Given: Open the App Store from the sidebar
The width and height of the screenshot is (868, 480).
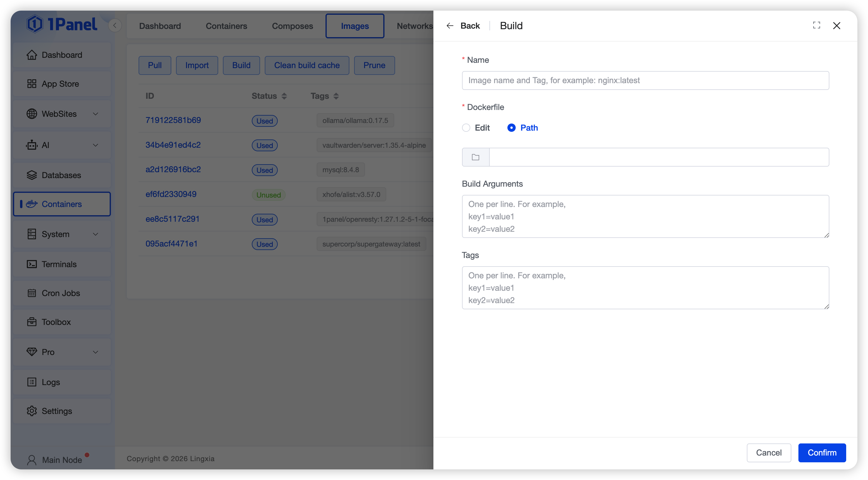Looking at the screenshot, I should tap(61, 84).
